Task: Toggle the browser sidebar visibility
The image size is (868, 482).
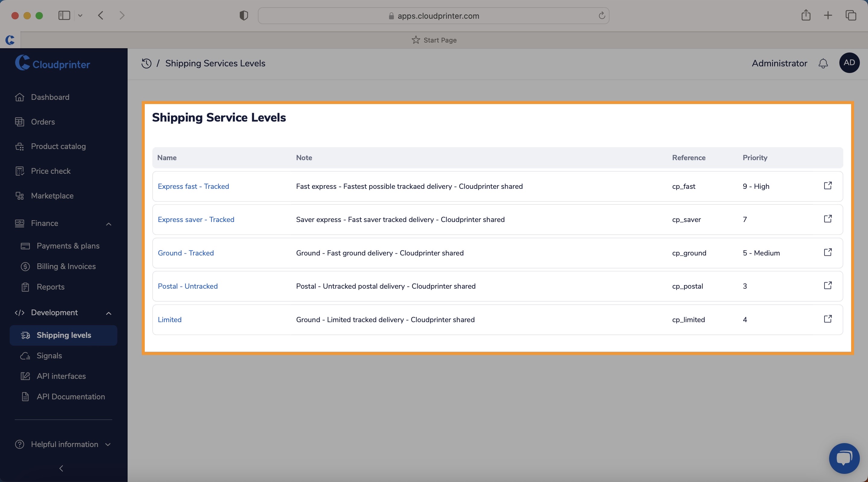Action: pyautogui.click(x=64, y=15)
